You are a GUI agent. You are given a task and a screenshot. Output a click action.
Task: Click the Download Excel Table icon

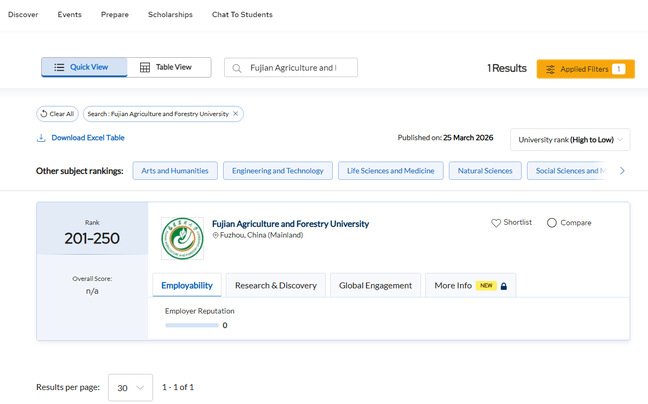coord(41,138)
